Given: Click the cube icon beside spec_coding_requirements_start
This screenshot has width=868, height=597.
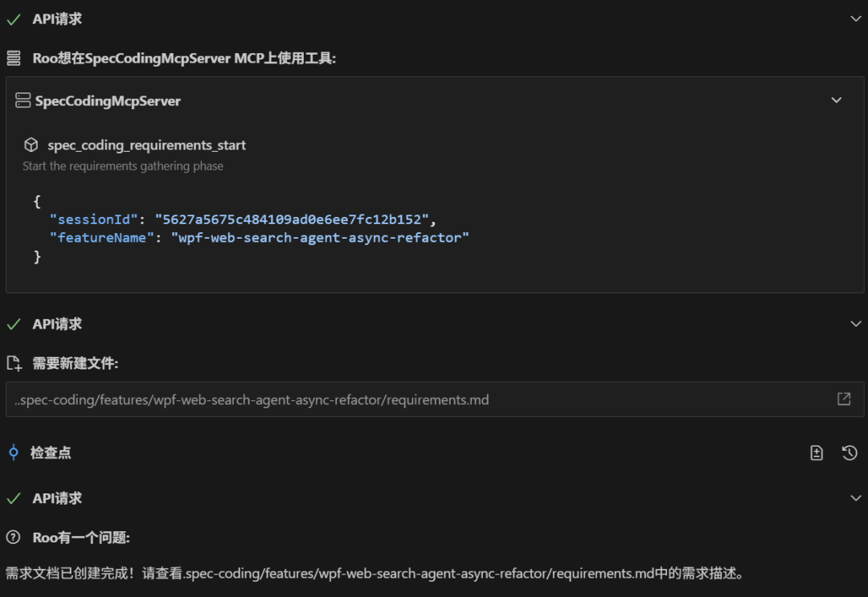Looking at the screenshot, I should click(31, 145).
